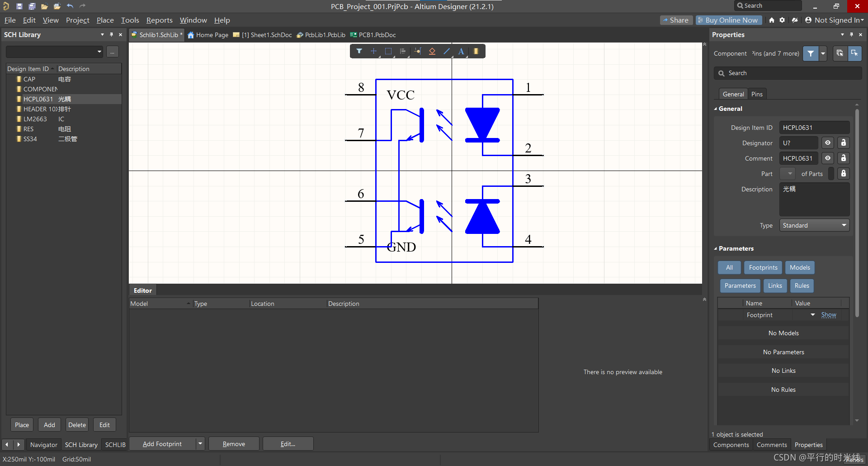
Task: Click the Remove model button
Action: point(234,444)
